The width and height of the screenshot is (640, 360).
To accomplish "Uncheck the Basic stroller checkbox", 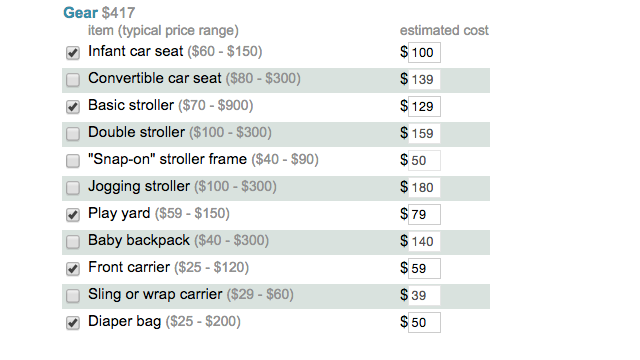I will tap(73, 107).
